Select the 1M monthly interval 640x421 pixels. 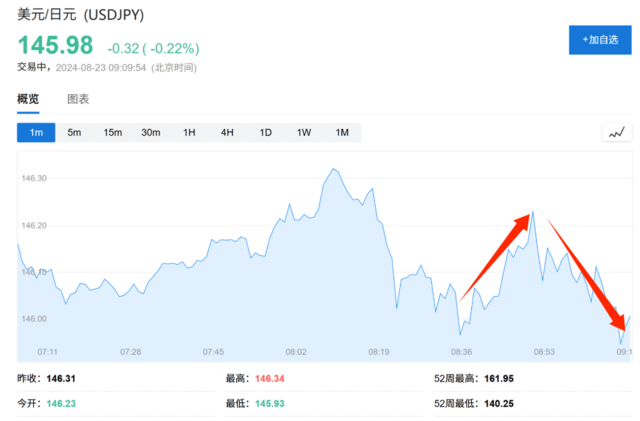coord(342,133)
